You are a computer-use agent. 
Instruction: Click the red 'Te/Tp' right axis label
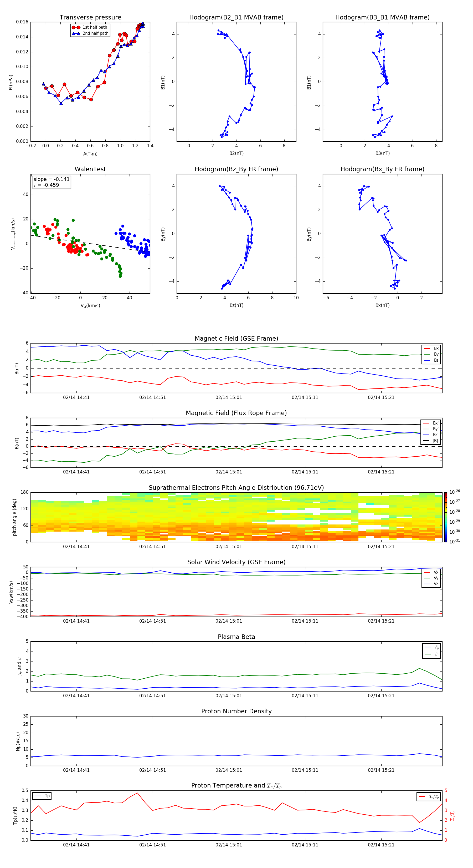click(453, 815)
